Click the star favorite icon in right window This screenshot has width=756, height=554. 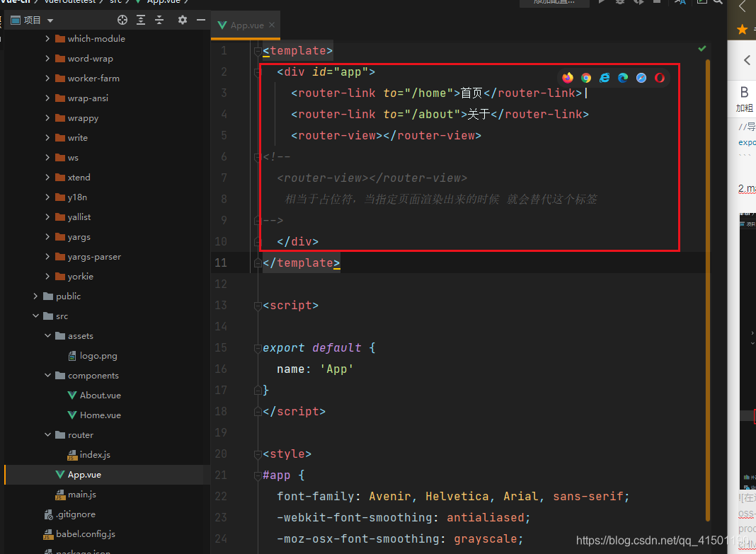click(x=742, y=30)
